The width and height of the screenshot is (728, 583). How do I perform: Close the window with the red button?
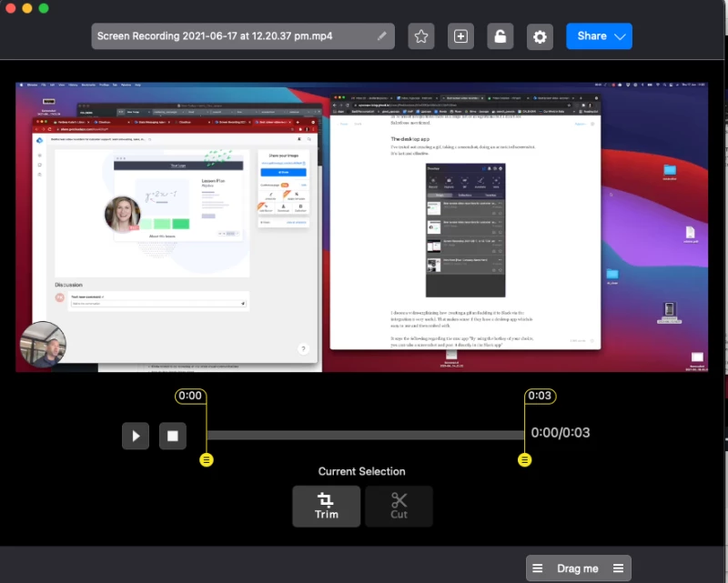pyautogui.click(x=11, y=8)
